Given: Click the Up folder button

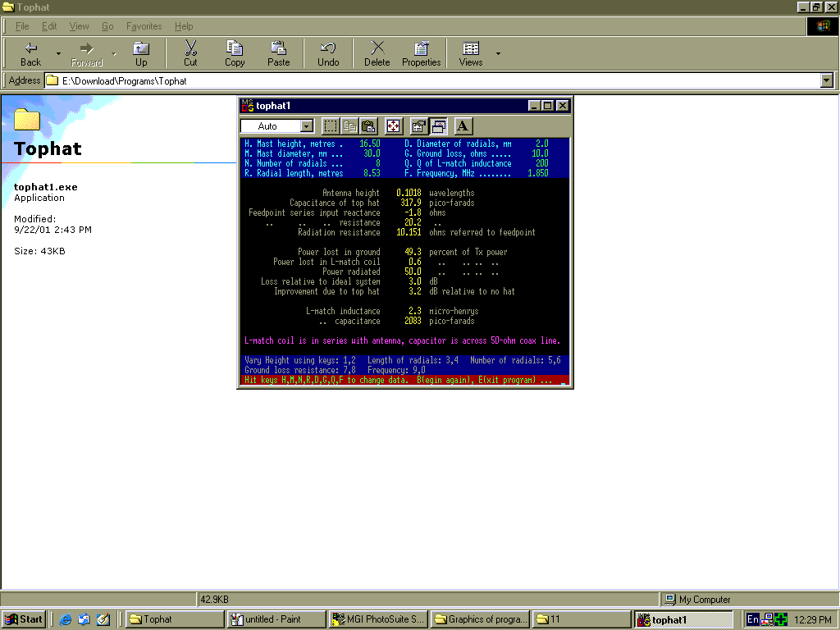Looking at the screenshot, I should (141, 54).
